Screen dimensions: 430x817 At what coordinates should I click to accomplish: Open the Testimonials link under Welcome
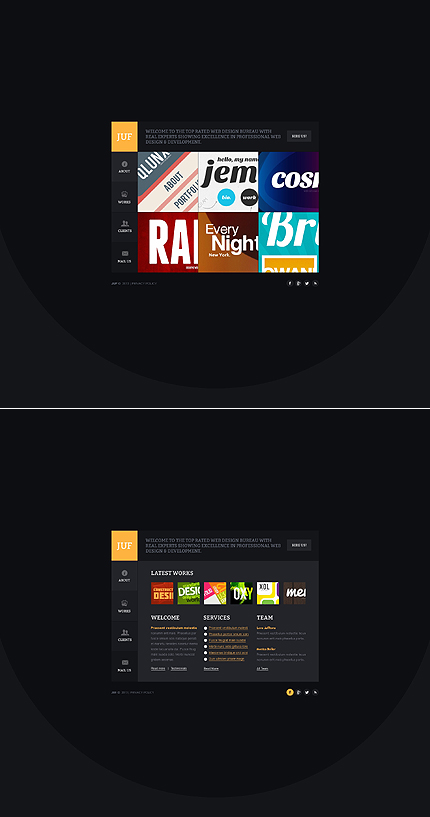tap(179, 669)
